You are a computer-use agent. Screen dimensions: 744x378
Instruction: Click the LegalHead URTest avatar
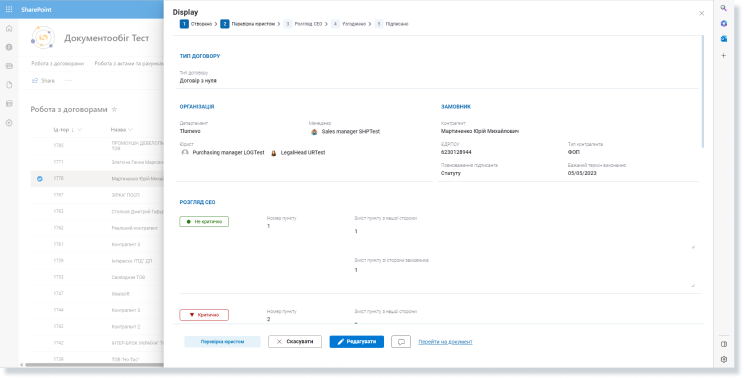pos(273,153)
